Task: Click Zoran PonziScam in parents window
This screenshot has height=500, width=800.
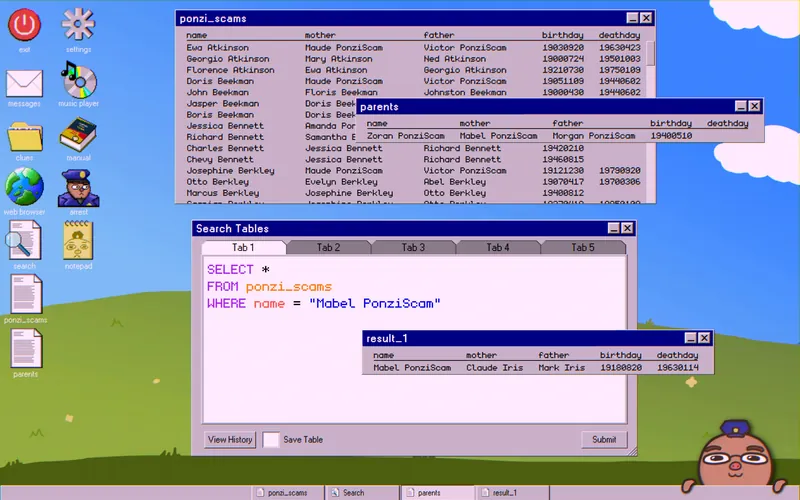Action: 406,136
